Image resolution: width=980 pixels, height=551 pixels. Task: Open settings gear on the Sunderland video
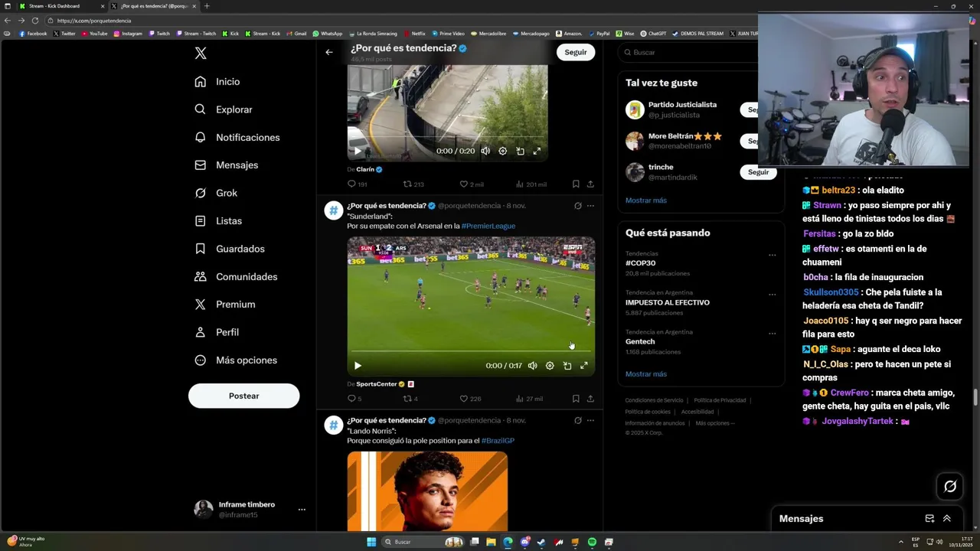tap(550, 366)
